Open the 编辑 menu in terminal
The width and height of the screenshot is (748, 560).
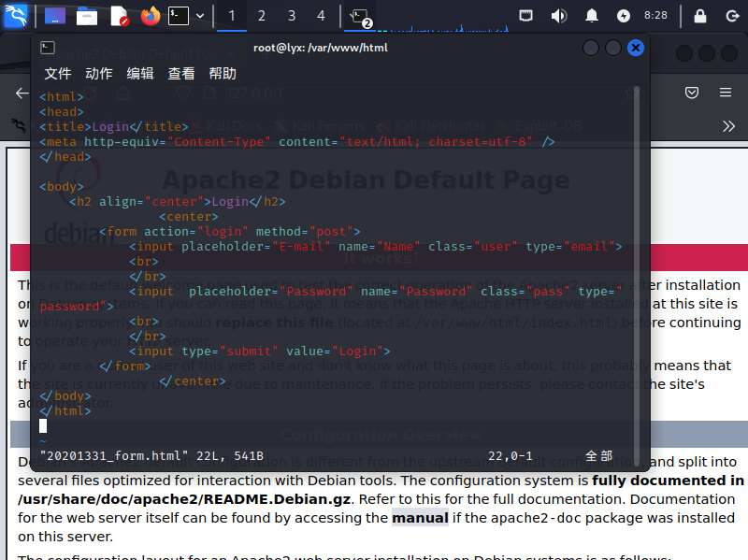tap(140, 74)
